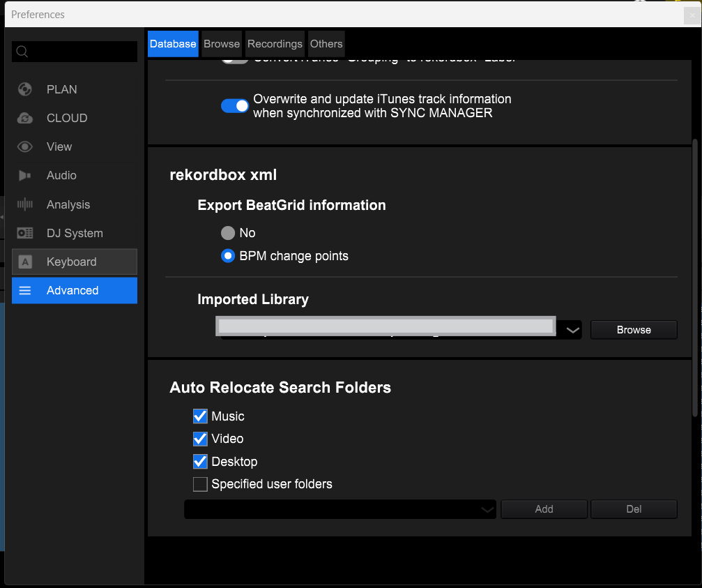
Task: Enable Specified user folders checkbox
Action: tap(200, 484)
